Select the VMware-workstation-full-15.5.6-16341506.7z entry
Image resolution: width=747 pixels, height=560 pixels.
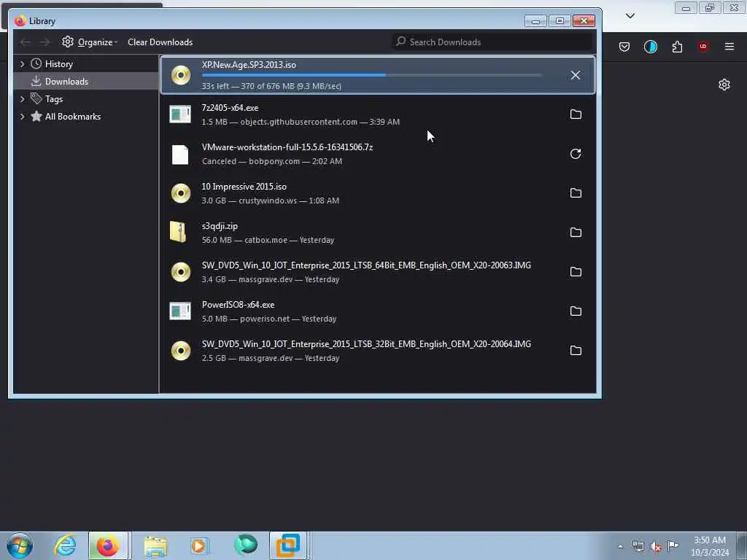378,154
